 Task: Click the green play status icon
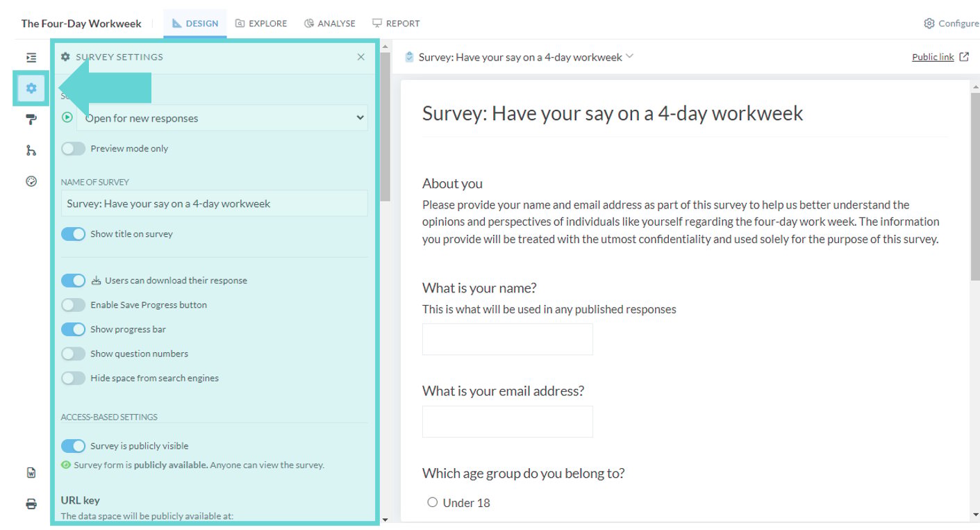pyautogui.click(x=67, y=117)
